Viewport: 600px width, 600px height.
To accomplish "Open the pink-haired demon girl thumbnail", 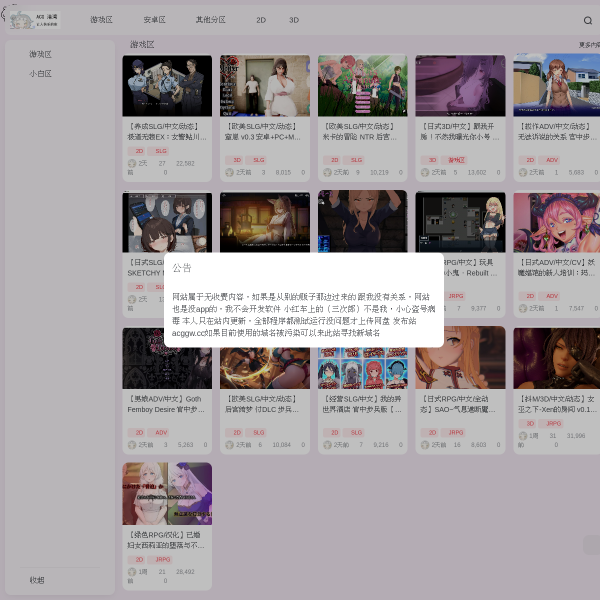I will [x=557, y=222].
